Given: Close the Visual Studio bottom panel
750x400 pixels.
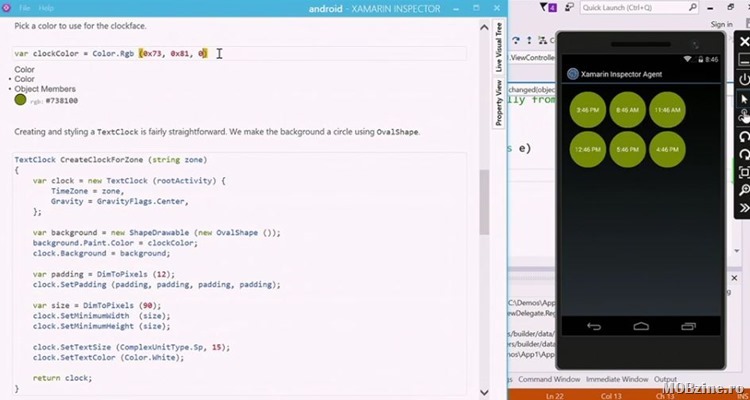Looking at the screenshot, I should (x=735, y=278).
